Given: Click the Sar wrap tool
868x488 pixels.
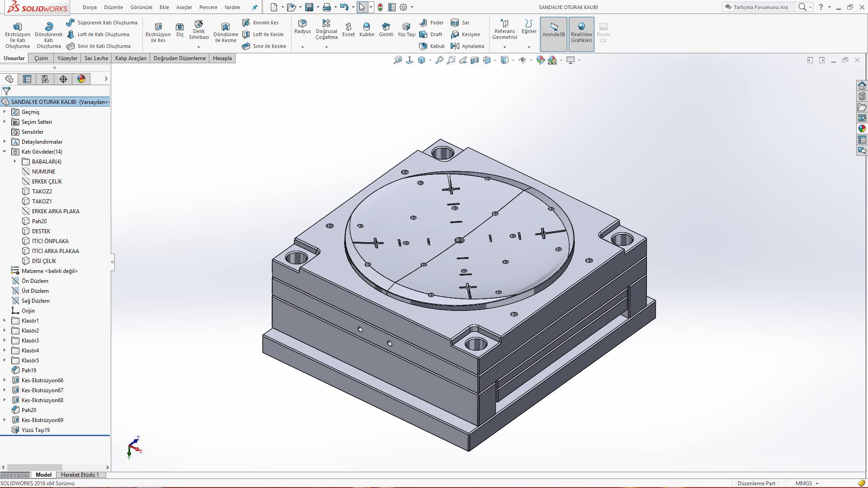Looking at the screenshot, I should pos(460,23).
